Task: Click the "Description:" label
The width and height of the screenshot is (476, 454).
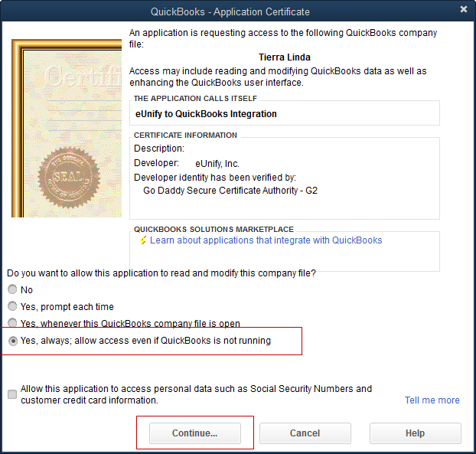Action: [159, 149]
